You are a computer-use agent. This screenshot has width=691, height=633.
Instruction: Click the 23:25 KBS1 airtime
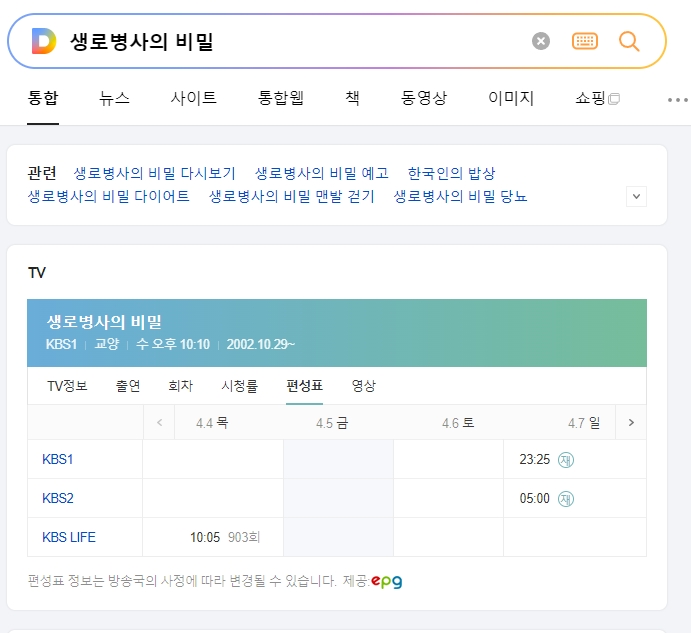coord(535,460)
